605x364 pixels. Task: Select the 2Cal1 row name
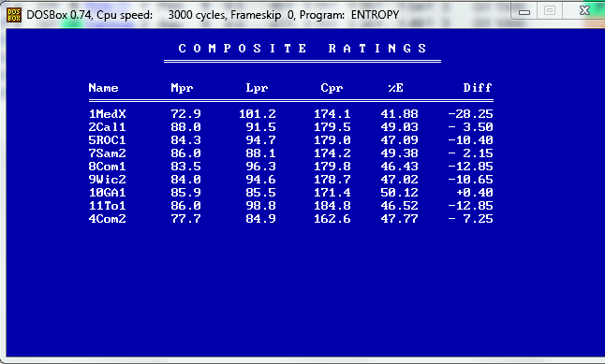pyautogui.click(x=108, y=127)
